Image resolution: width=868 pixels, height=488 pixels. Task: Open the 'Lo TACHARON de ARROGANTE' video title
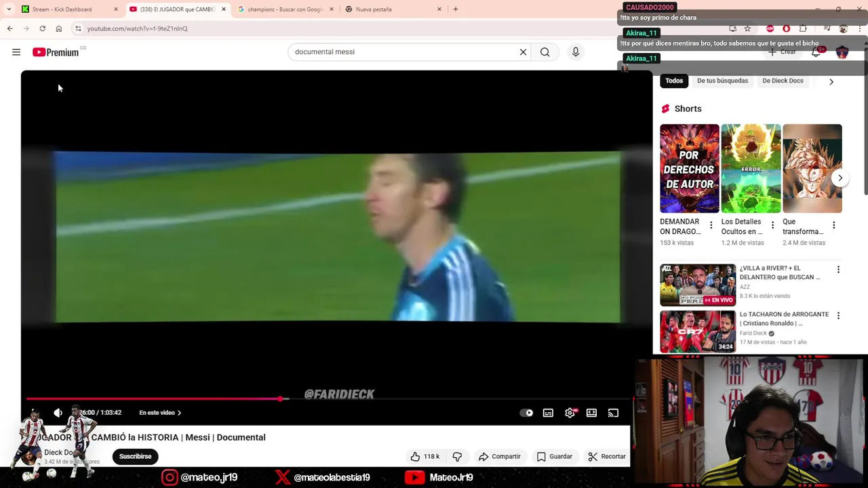(784, 319)
